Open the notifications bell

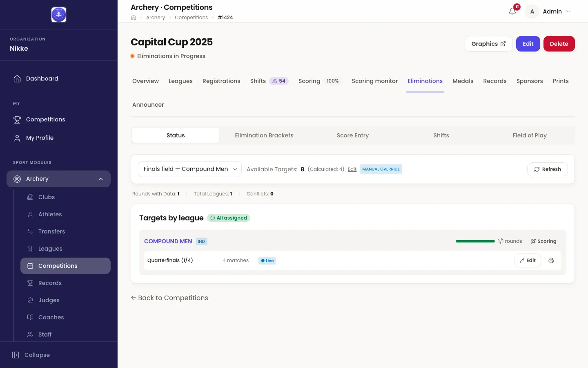click(512, 11)
